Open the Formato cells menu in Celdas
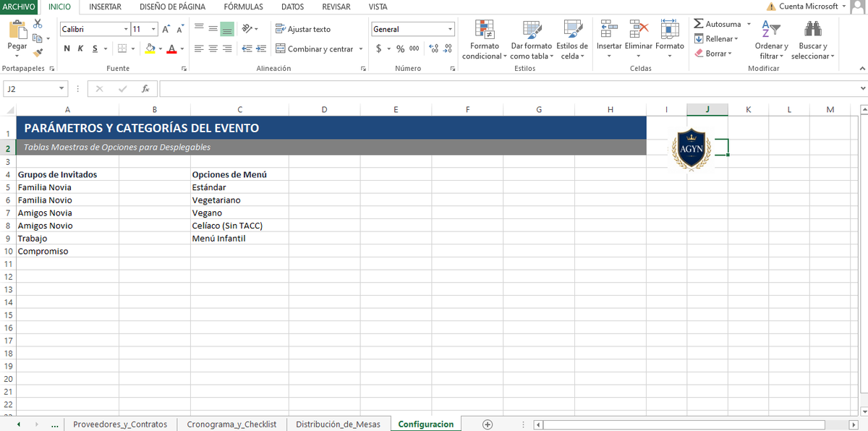 click(x=670, y=40)
